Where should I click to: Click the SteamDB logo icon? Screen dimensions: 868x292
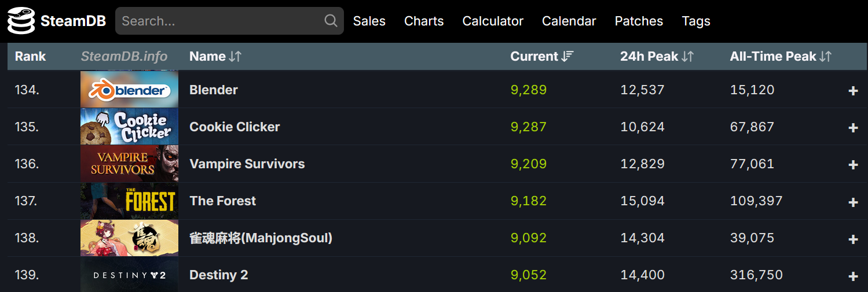click(21, 21)
